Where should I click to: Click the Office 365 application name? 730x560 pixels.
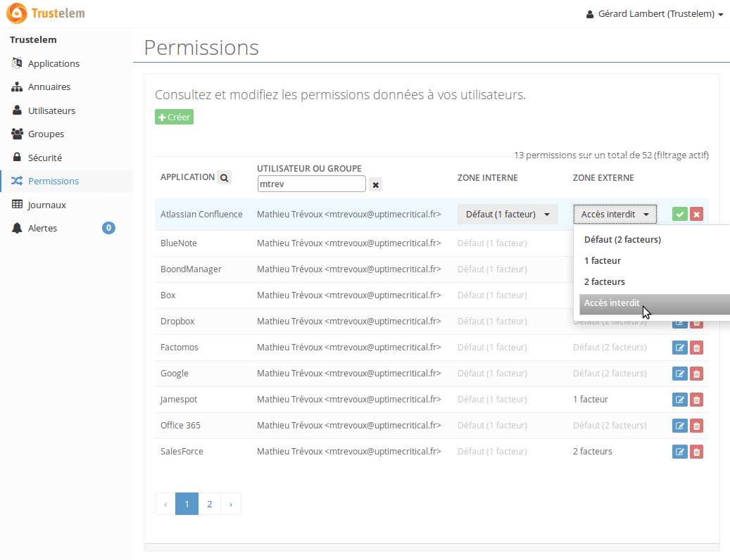[x=180, y=426]
